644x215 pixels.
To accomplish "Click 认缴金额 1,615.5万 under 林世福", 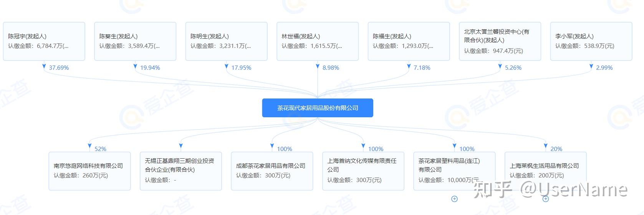I will click(x=312, y=46).
